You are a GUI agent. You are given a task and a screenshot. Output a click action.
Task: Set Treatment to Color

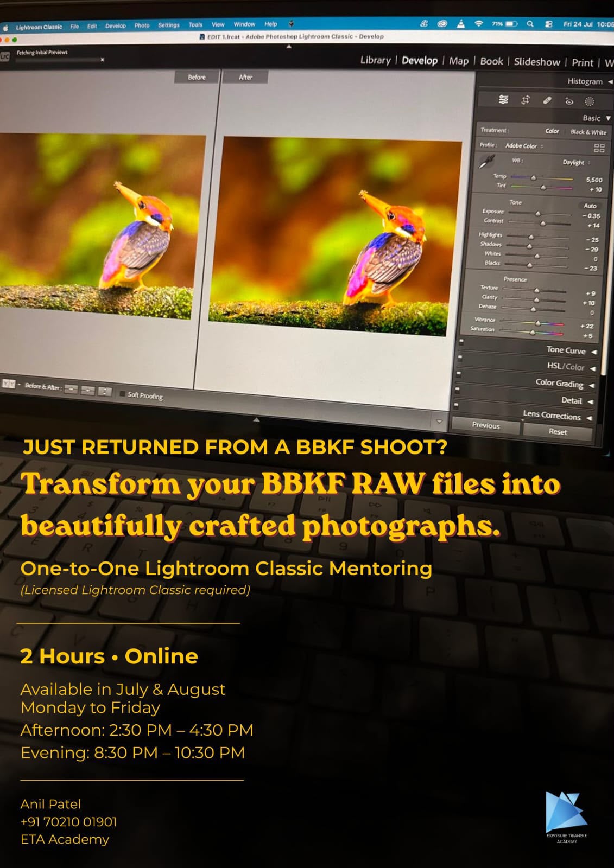(552, 131)
